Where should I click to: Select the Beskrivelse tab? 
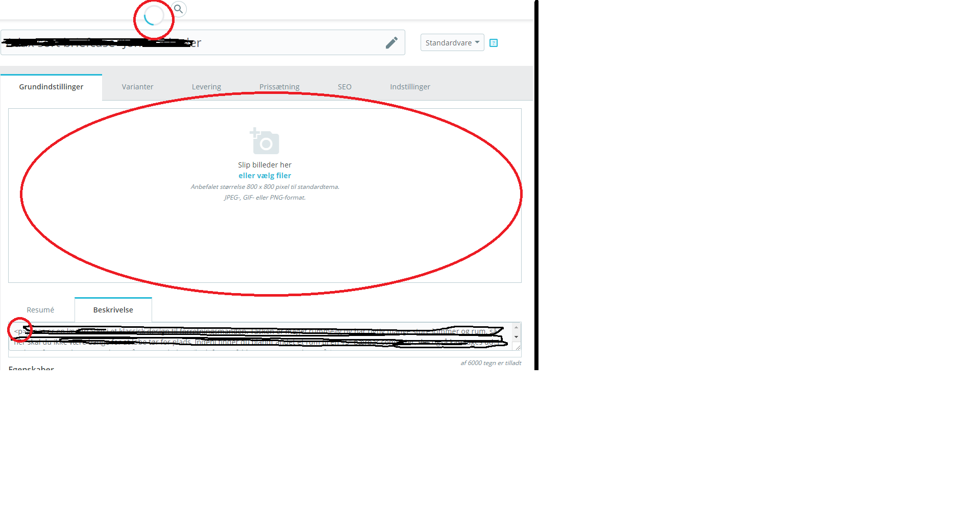click(x=113, y=310)
